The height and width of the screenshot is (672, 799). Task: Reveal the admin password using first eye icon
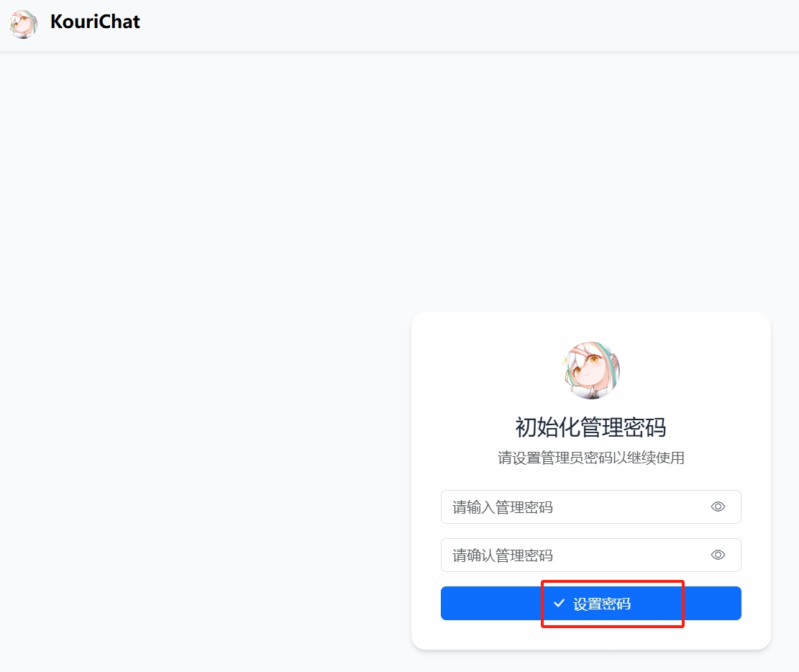click(718, 507)
